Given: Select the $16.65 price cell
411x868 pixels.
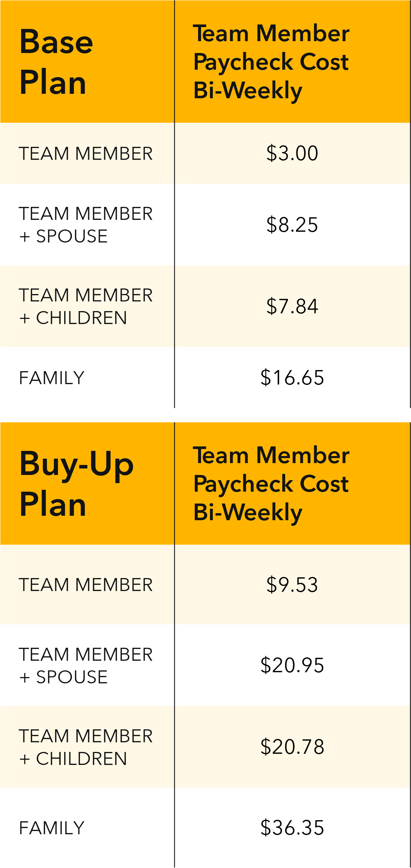Looking at the screenshot, I should (x=292, y=377).
